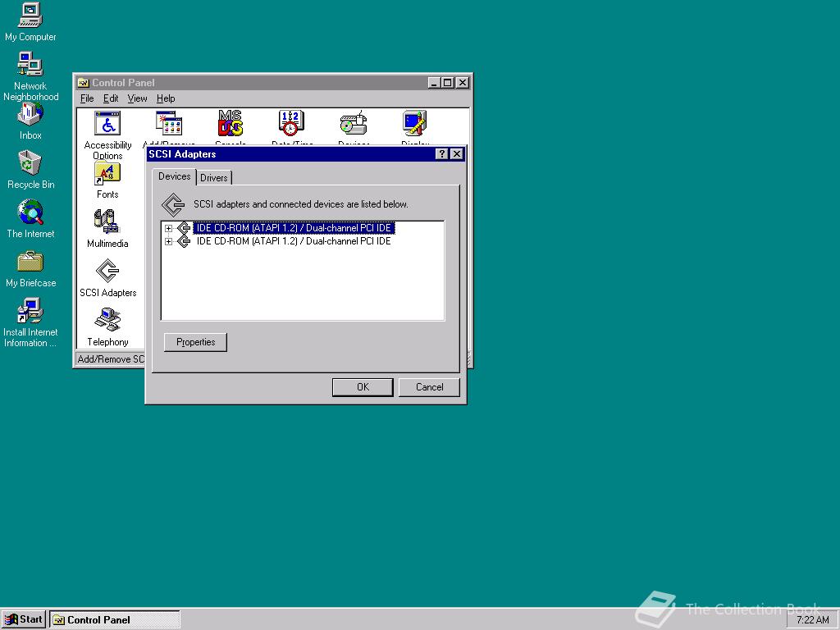
Task: Select first highlighted IDE CD-ROM row text
Action: pos(294,228)
